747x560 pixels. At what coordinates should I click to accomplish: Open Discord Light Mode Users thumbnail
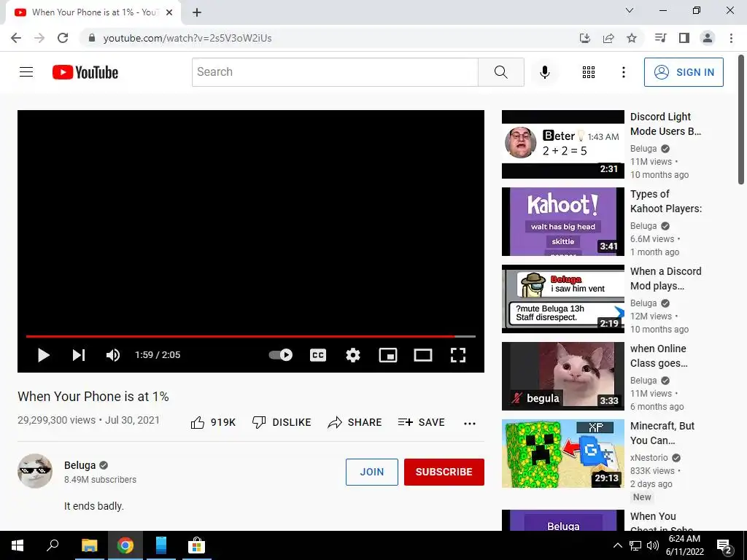[x=562, y=144]
